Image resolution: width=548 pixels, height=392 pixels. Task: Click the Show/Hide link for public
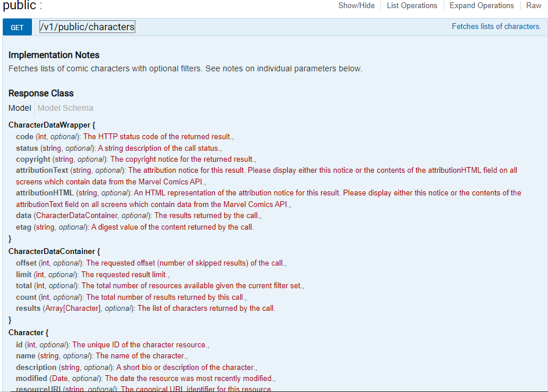[356, 6]
